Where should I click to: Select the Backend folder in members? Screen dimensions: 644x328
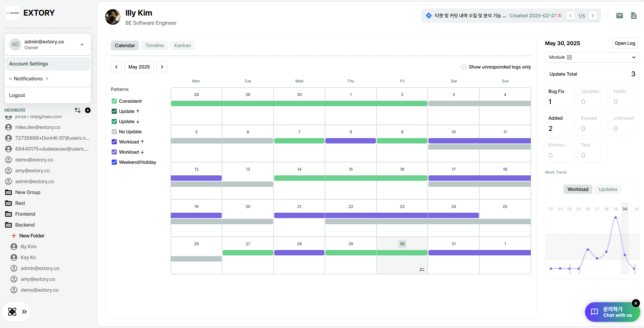point(25,225)
